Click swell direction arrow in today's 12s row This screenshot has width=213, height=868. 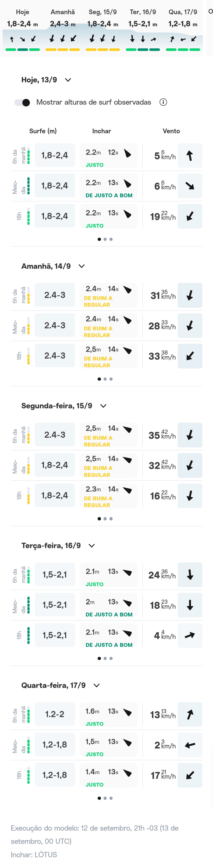pyautogui.click(x=128, y=153)
